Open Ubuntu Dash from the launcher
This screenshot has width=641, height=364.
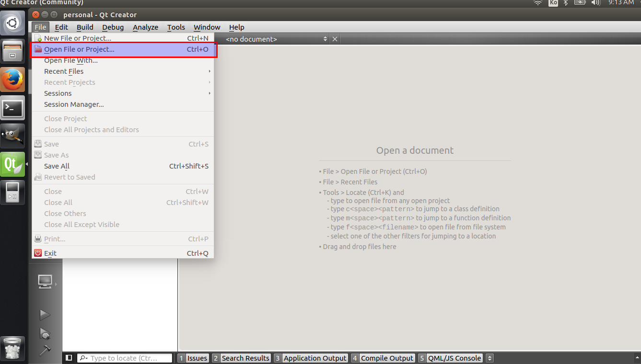[12, 23]
